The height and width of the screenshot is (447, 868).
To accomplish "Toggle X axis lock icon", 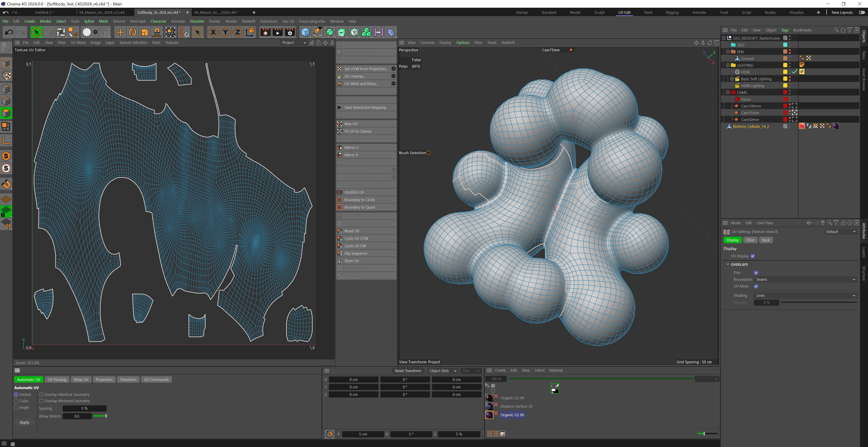I will (x=213, y=32).
